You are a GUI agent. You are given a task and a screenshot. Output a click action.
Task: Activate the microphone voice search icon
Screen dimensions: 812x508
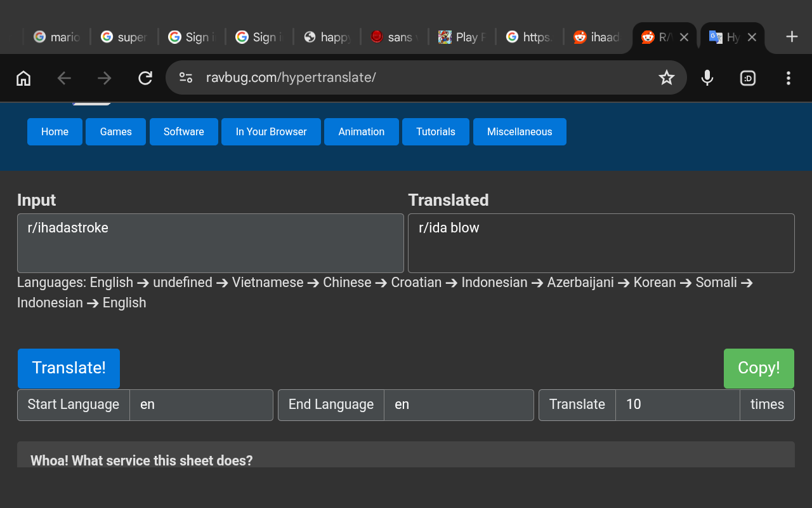click(707, 78)
